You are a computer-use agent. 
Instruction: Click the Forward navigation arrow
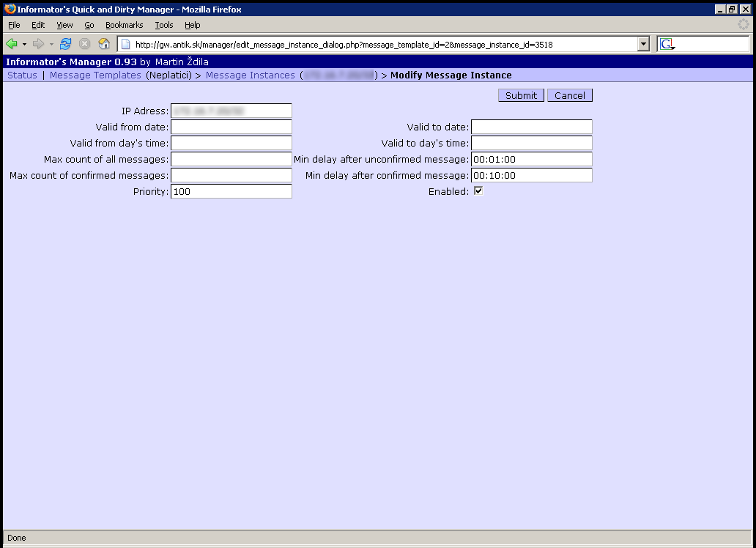[x=38, y=44]
